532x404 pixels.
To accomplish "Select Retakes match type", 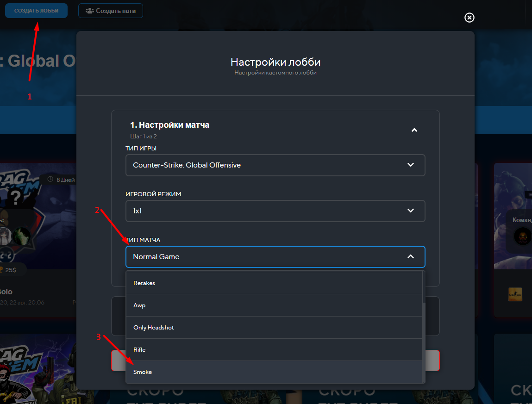I will [x=274, y=283].
